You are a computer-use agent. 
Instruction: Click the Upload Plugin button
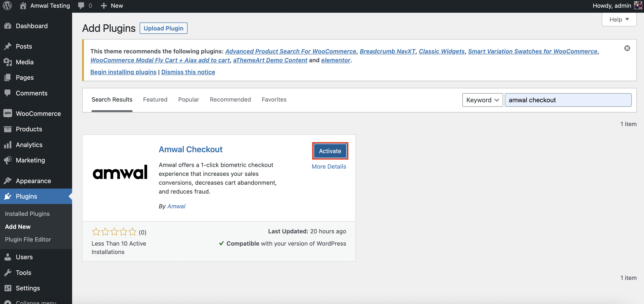pyautogui.click(x=163, y=28)
